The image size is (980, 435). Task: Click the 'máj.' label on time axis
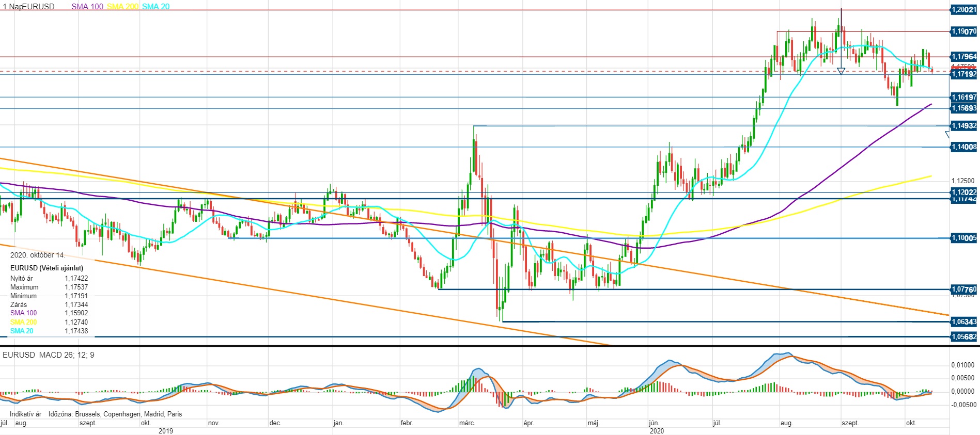tap(594, 423)
